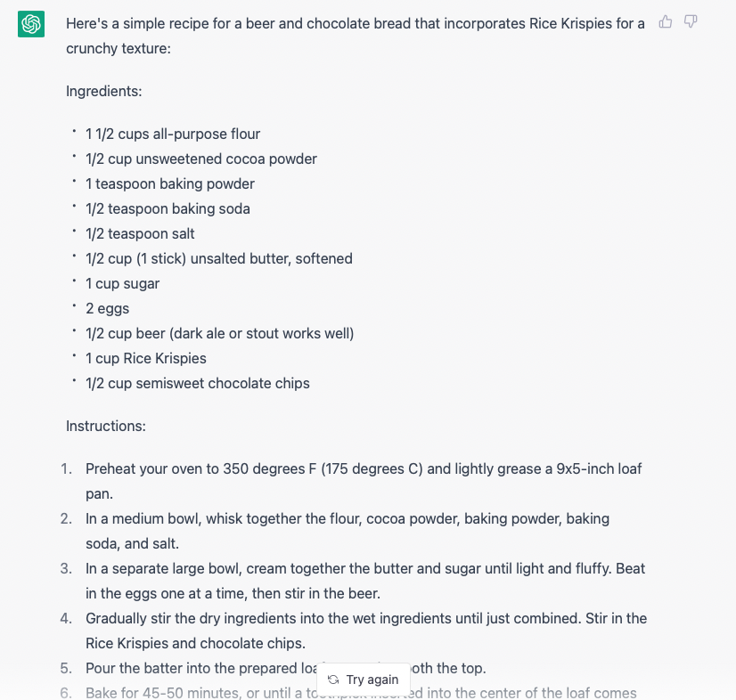
Task: Click the semisweet chocolate chips line
Action: [198, 383]
